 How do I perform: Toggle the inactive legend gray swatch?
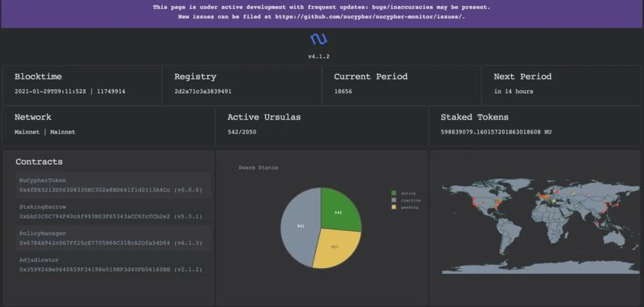click(394, 200)
